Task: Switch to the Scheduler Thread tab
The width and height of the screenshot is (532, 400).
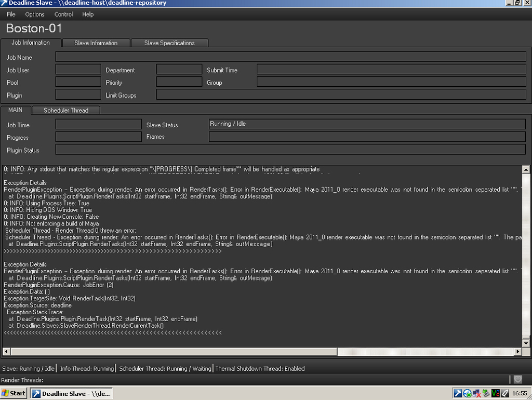Action: 65,110
